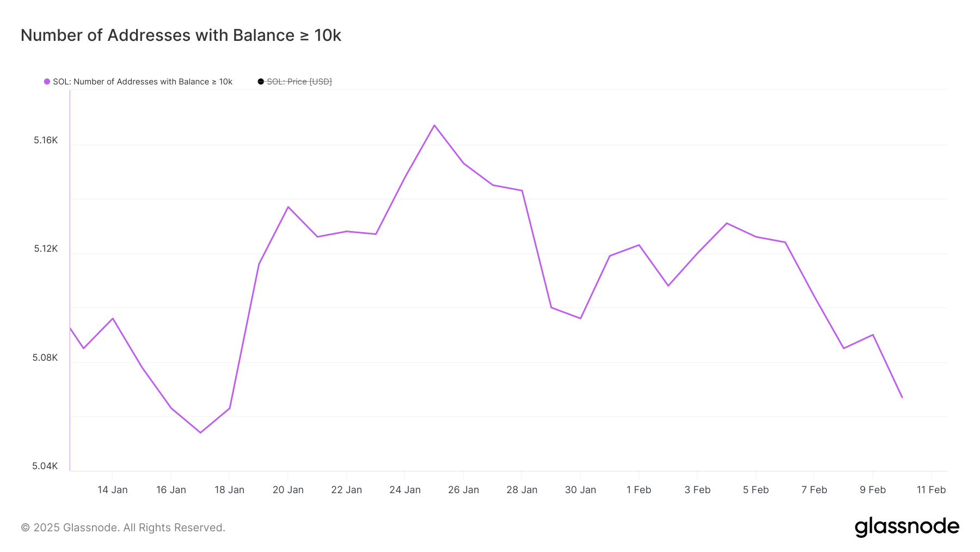Click the chart title Number of Addresses with Balance
The image size is (980, 552).
click(181, 35)
